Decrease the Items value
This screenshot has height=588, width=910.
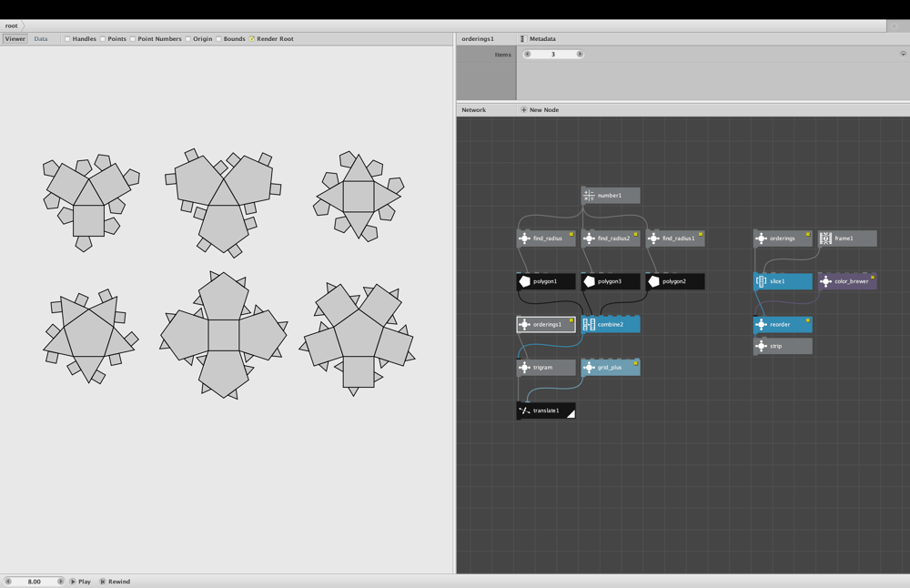527,54
